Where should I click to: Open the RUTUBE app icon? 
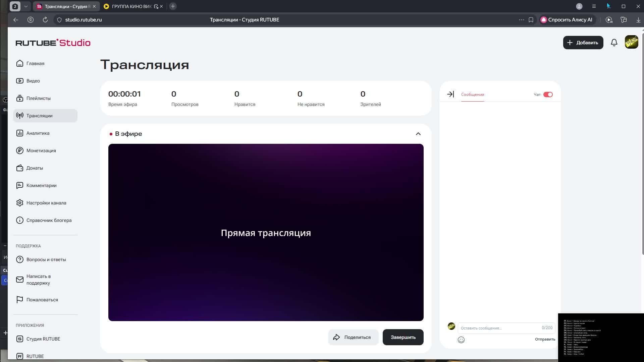[20, 356]
